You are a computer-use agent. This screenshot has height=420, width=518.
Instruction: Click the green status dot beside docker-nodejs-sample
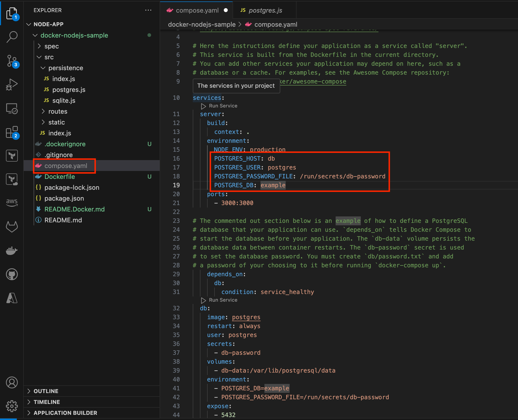pos(149,35)
